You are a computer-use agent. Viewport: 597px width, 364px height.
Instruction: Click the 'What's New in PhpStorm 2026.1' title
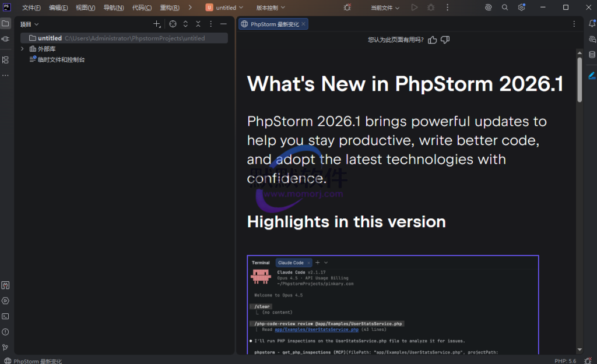pos(405,84)
